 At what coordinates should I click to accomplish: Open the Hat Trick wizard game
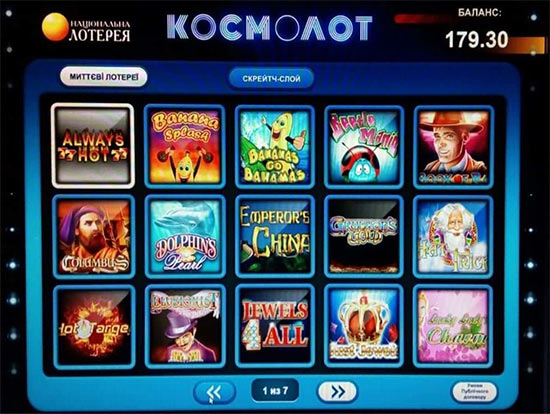(x=453, y=236)
